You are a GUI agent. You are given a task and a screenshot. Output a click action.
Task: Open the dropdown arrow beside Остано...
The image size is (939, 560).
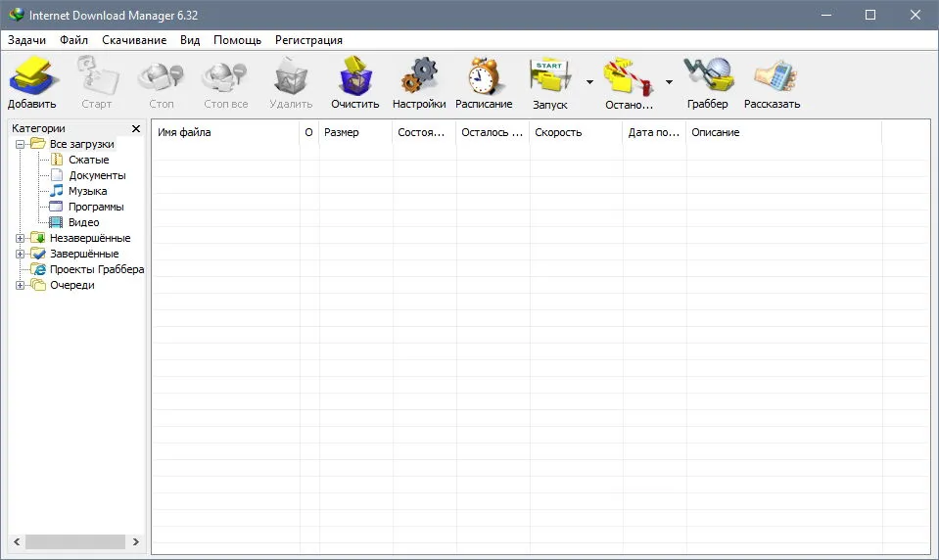pyautogui.click(x=669, y=82)
